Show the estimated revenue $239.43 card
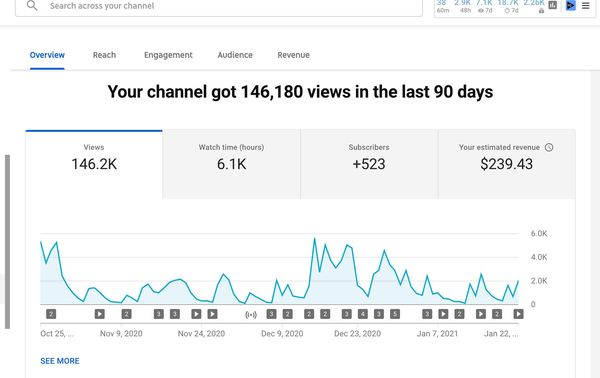Screen dimensions: 600x378 coord(507,165)
